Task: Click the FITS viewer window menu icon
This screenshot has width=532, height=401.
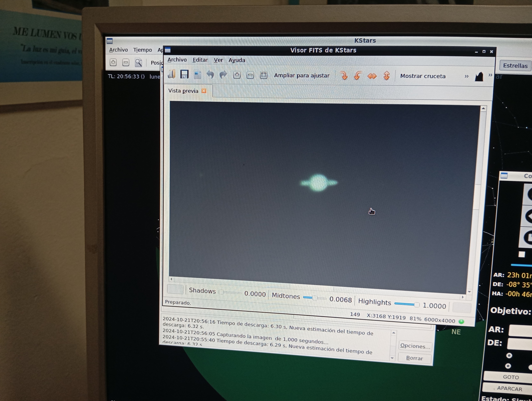Action: (168, 50)
